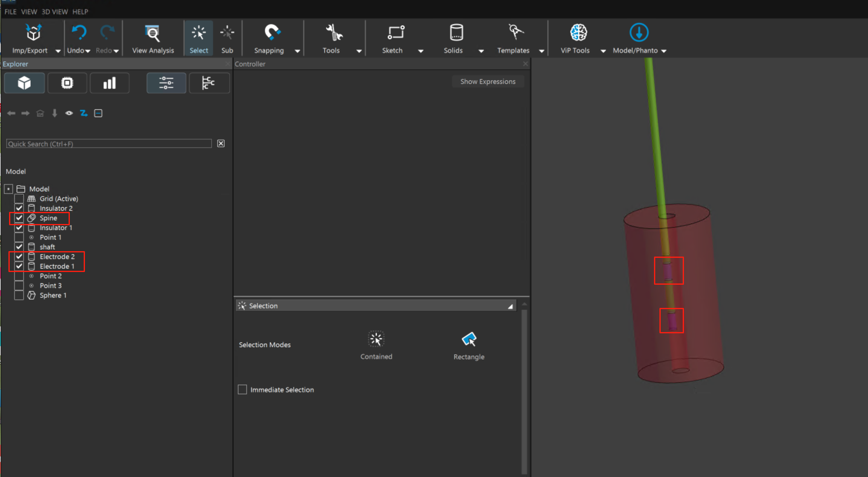Switch Explorer to simulation chip view

(67, 83)
